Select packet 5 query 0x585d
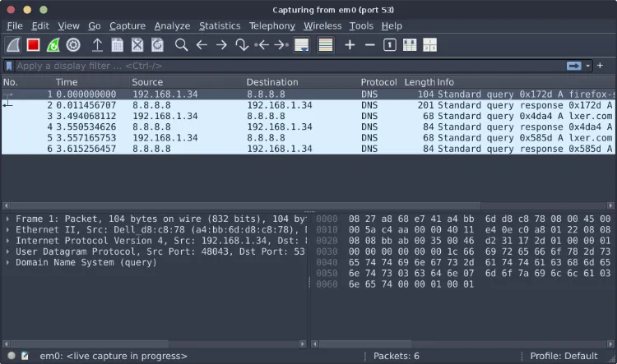This screenshot has width=617, height=364. (x=308, y=138)
